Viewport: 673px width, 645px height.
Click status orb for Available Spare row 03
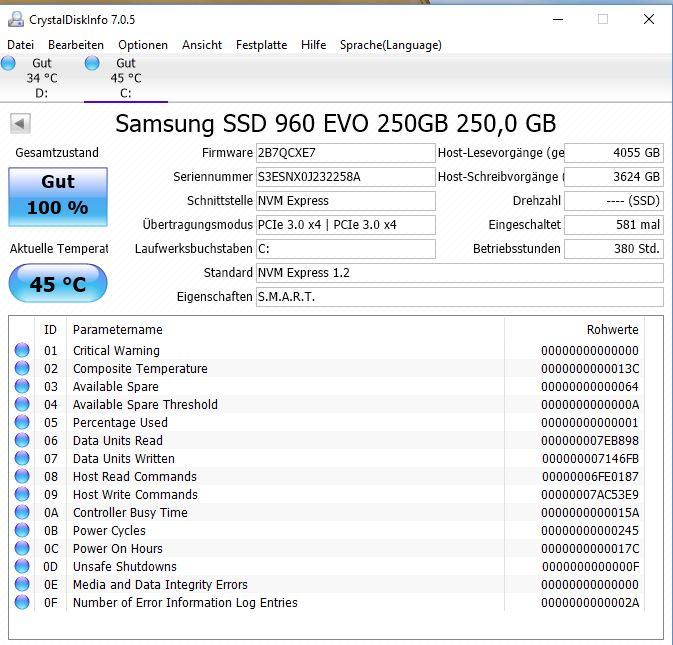[x=22, y=386]
